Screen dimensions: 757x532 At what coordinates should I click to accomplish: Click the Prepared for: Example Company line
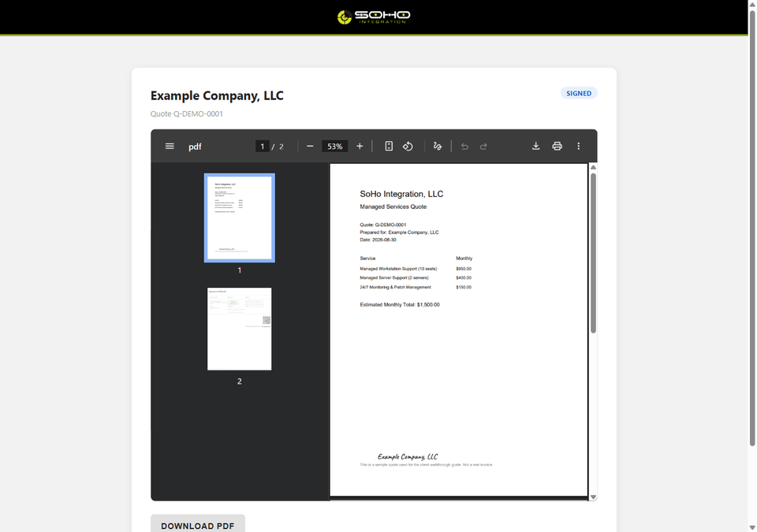tap(399, 233)
